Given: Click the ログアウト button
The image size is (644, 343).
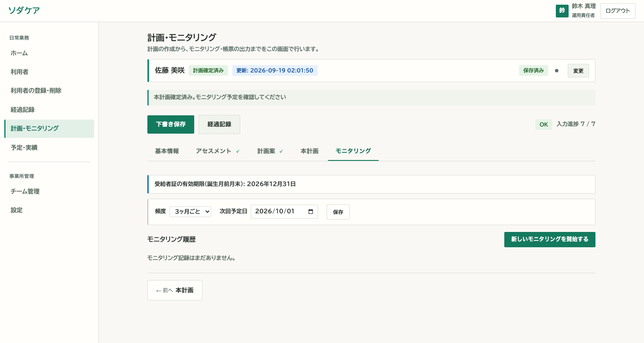Looking at the screenshot, I should (618, 11).
